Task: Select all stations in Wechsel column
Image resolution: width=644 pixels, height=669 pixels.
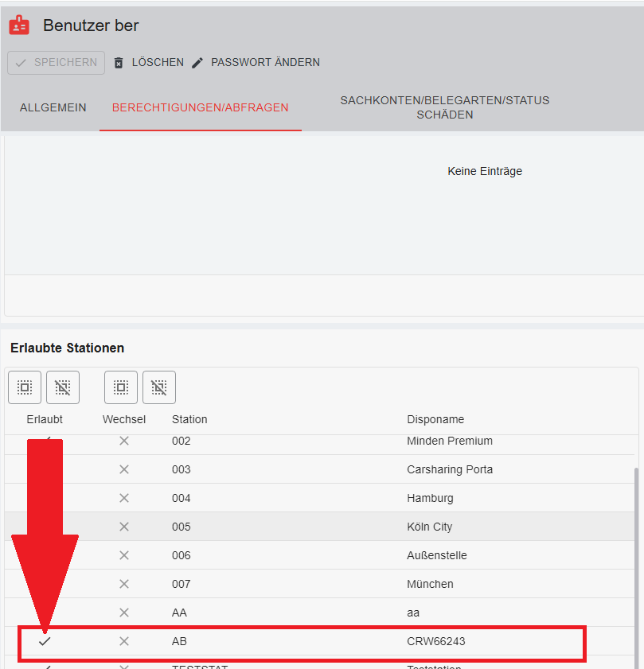Action: click(x=121, y=387)
